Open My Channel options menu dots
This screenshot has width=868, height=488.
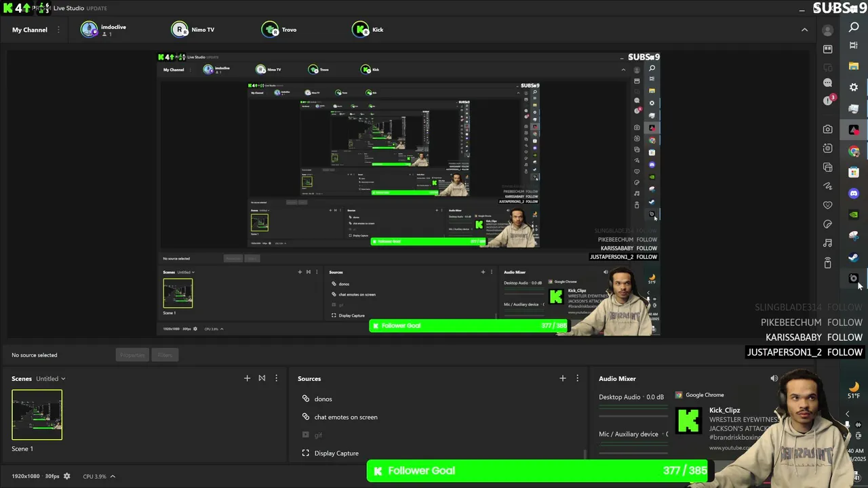(58, 30)
